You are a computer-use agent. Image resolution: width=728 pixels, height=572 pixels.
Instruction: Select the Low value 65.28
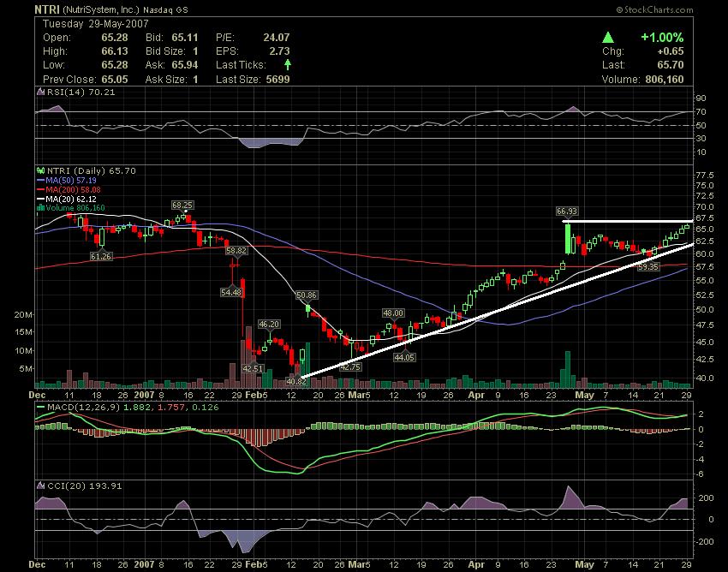pyautogui.click(x=115, y=64)
